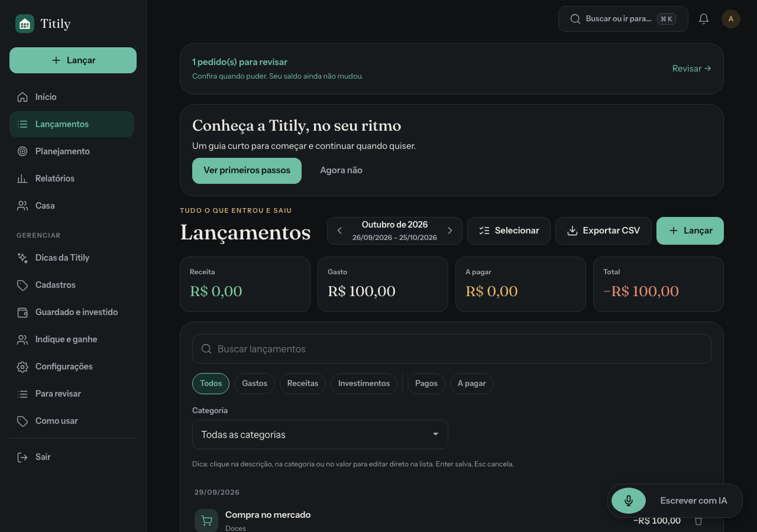Open Configurações

[72, 366]
